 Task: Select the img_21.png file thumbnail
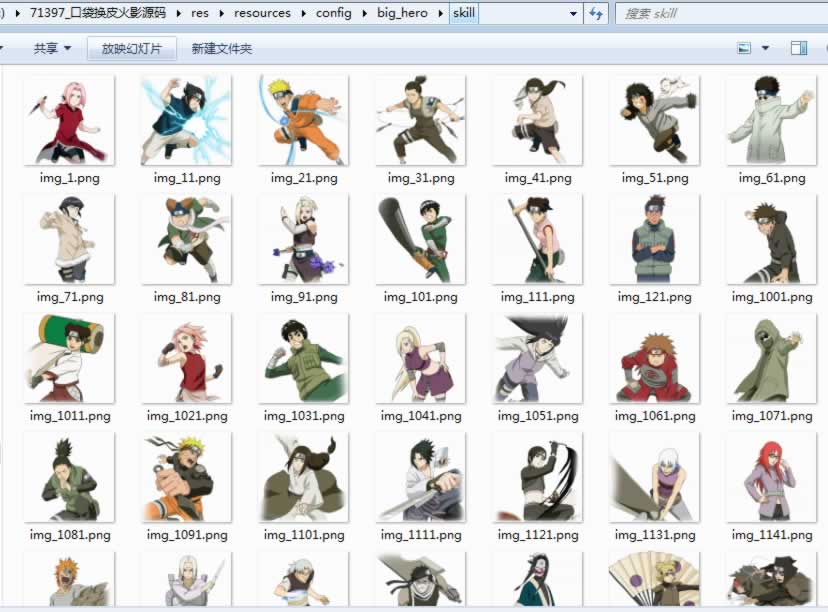[x=303, y=120]
